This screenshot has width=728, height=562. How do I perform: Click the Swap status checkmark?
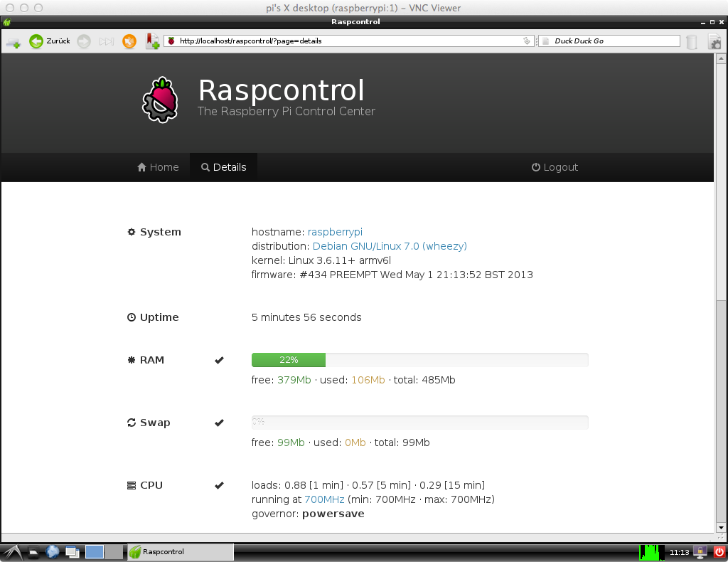tap(219, 423)
